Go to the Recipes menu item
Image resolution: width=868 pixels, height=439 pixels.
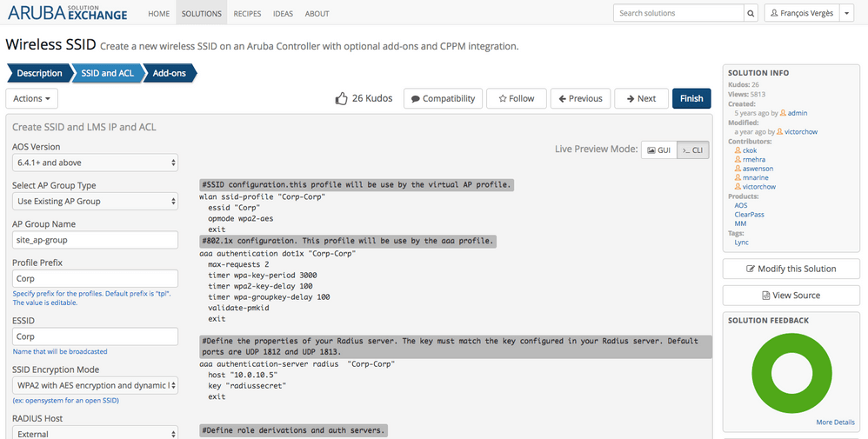point(247,14)
